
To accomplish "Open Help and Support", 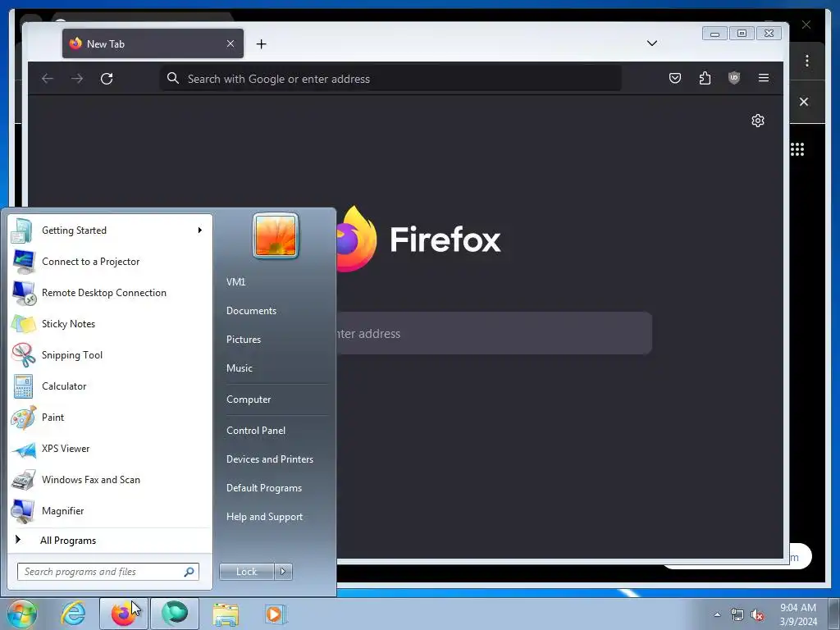I will [265, 517].
